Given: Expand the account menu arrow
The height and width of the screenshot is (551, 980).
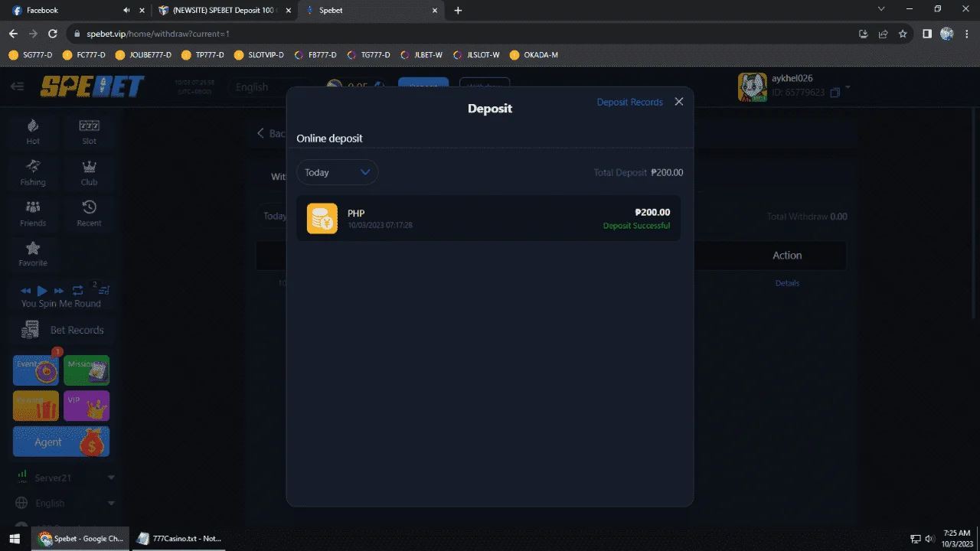Looking at the screenshot, I should click(x=848, y=89).
